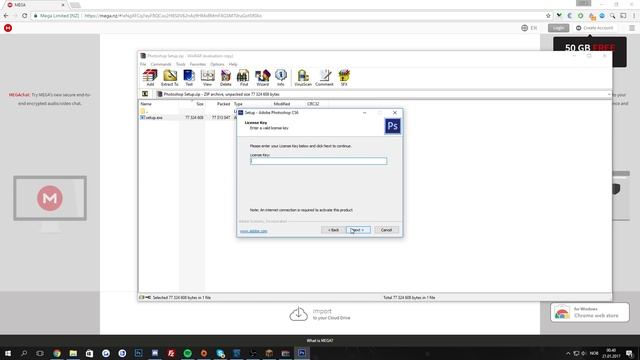Click the What is MEGA? link

tap(320, 341)
